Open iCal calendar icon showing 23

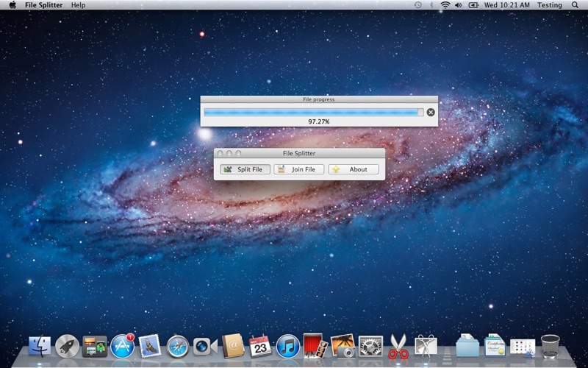[260, 346]
